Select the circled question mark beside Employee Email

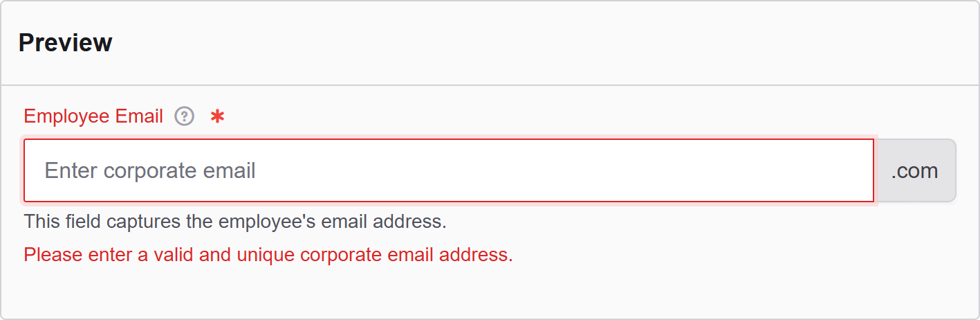point(184,116)
